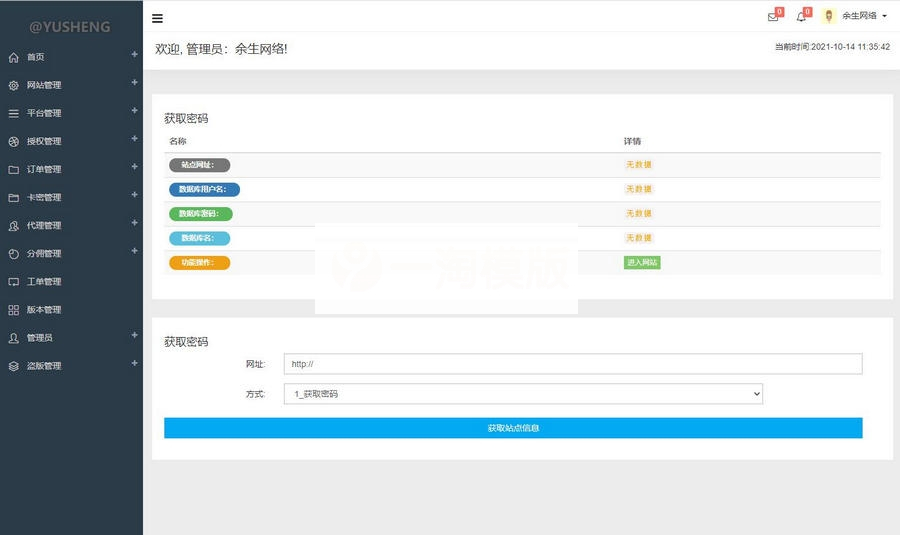
Task: Open the bell alerts icon
Action: (x=800, y=17)
